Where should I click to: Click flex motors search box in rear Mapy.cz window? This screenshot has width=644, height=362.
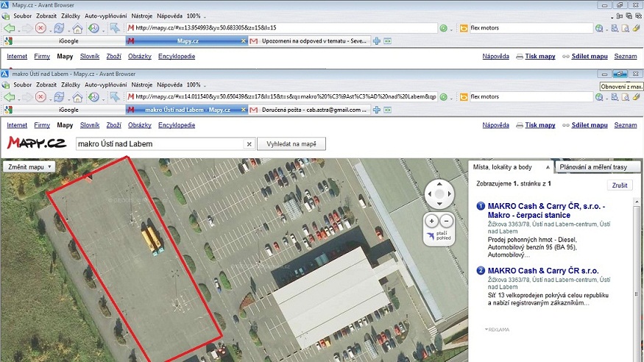(531, 28)
